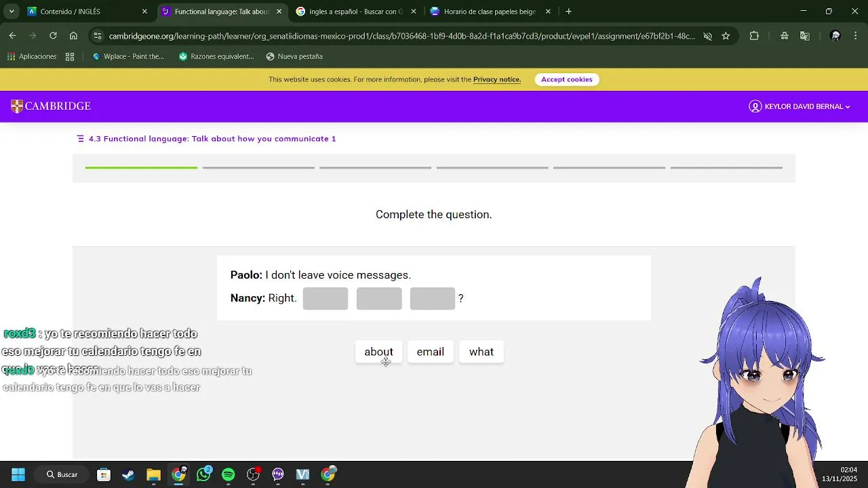Viewport: 868px width, 488px height.
Task: Toggle the muted site sound icon
Action: [707, 36]
